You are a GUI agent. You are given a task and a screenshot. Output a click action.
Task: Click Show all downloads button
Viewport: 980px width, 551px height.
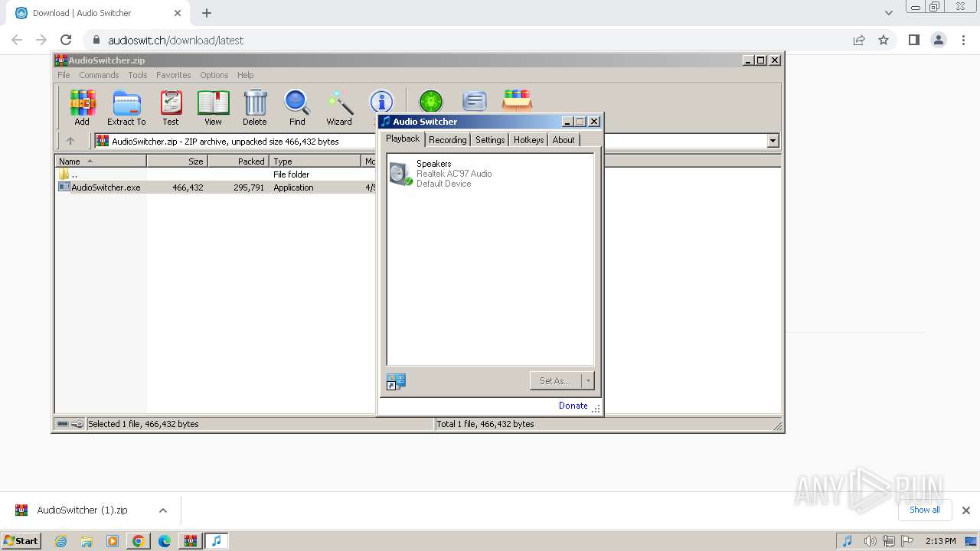point(925,510)
